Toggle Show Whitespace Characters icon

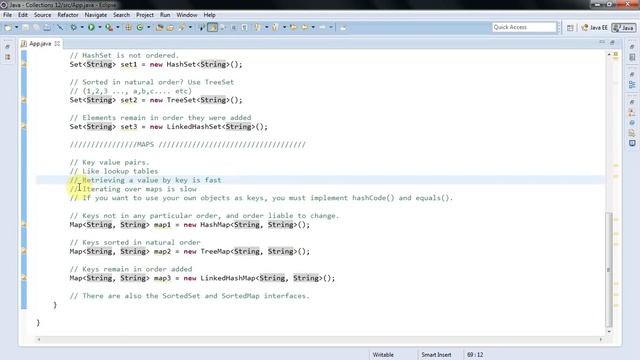pyautogui.click(x=244, y=27)
